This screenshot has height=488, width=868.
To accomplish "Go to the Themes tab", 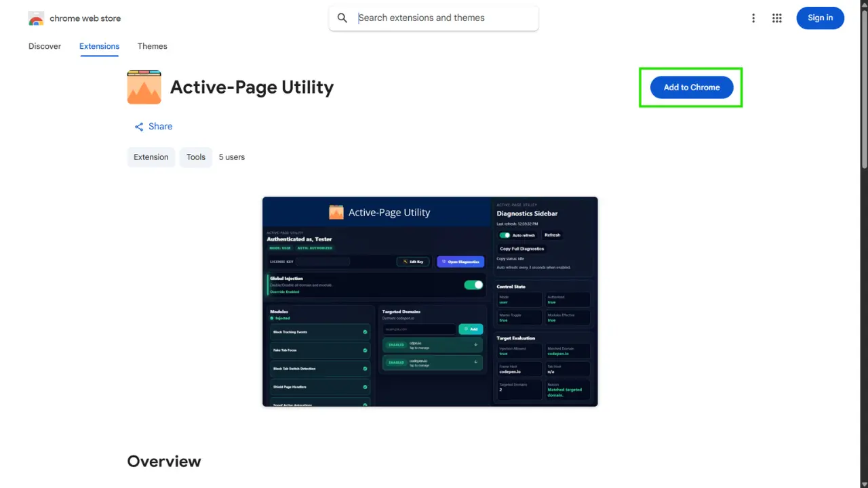I will (x=153, y=46).
